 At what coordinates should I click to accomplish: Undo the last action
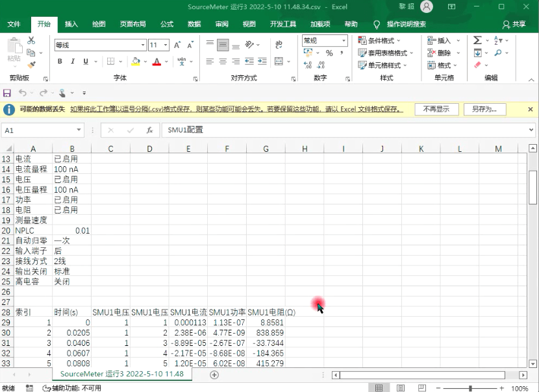[x=22, y=93]
